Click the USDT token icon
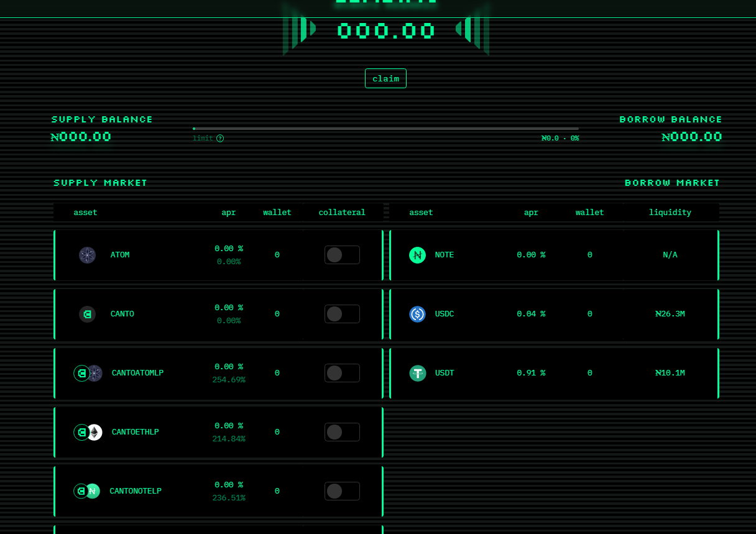The width and height of the screenshot is (756, 534). coord(417,373)
